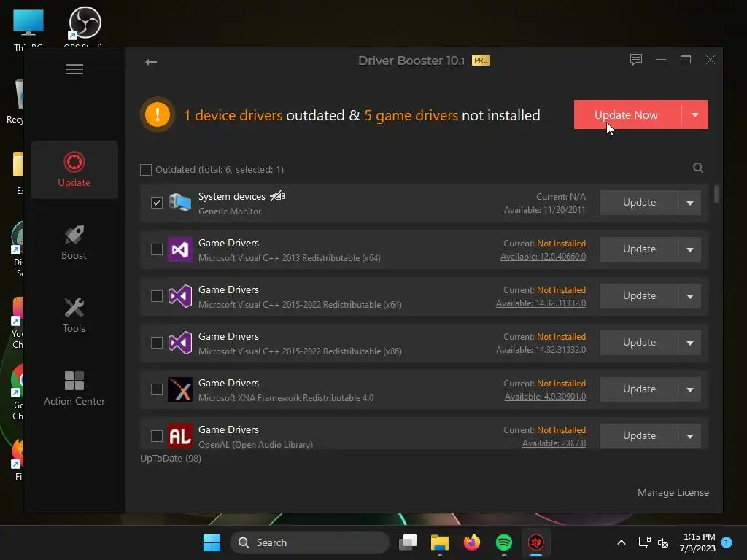
Task: Check Visual C++ 2015-2022 (x86) checkbox
Action: click(x=157, y=343)
